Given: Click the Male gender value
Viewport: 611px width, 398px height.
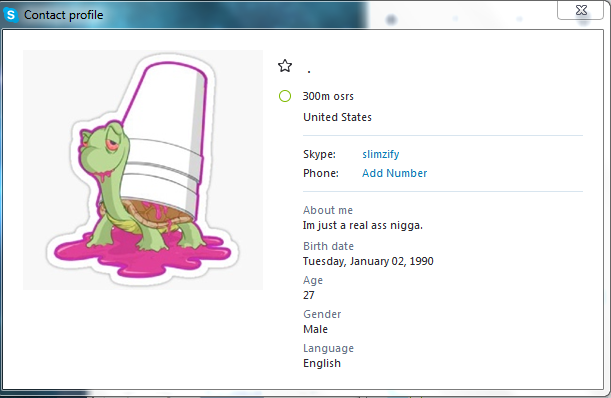Looking at the screenshot, I should pos(315,329).
